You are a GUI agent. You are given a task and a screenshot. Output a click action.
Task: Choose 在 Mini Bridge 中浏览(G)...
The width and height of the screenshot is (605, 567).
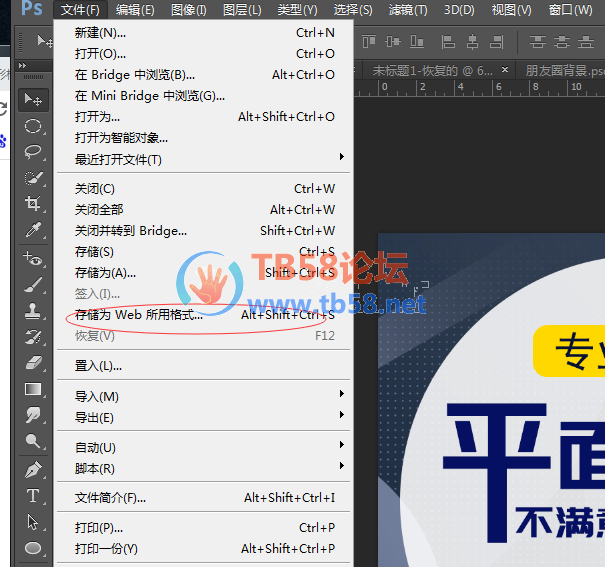coord(203,95)
